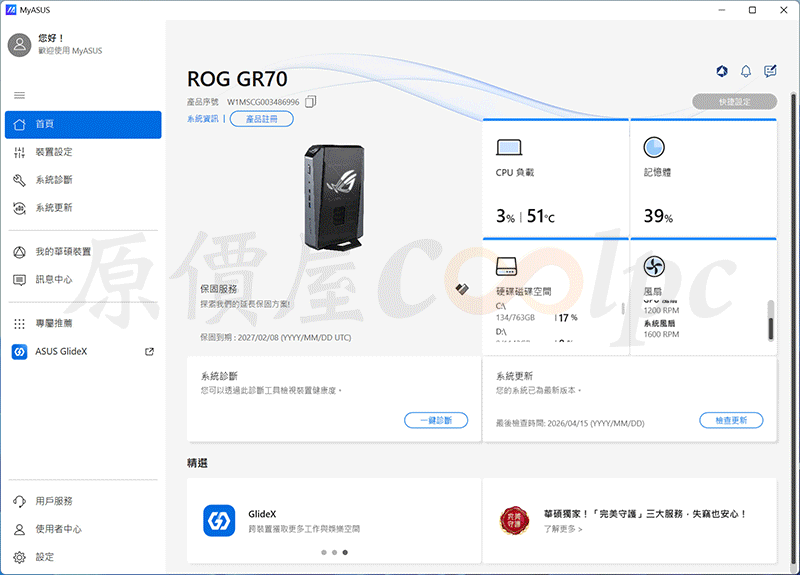Launch the GlideX app icon in 精選

click(219, 520)
